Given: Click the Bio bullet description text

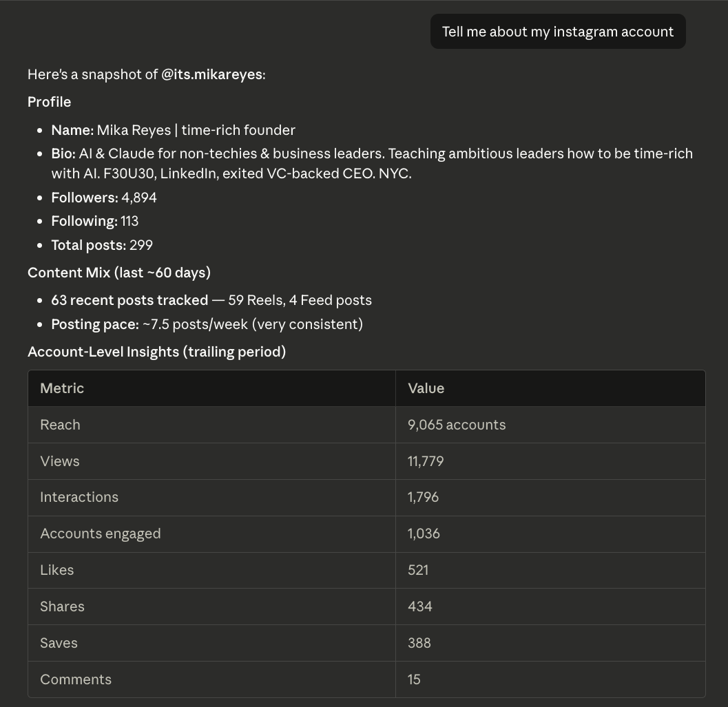Looking at the screenshot, I should 372,163.
